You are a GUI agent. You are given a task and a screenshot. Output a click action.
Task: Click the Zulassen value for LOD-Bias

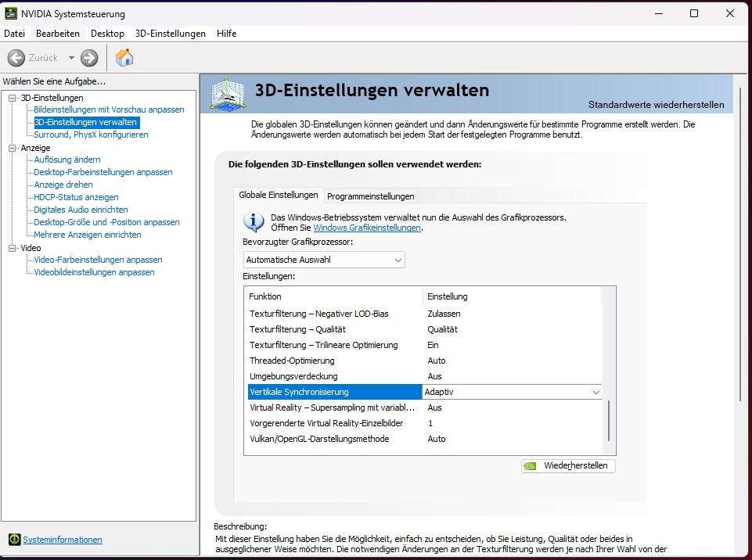pos(444,314)
